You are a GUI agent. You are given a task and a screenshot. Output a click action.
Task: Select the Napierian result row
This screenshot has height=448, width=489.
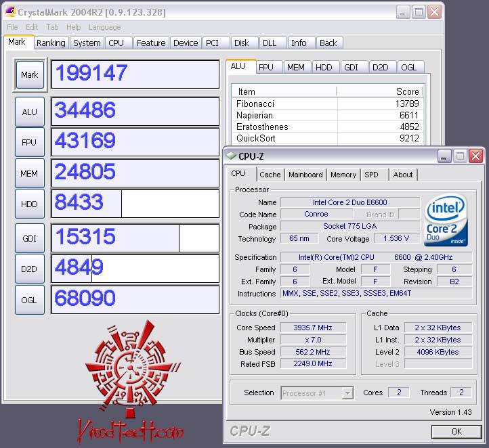point(327,115)
